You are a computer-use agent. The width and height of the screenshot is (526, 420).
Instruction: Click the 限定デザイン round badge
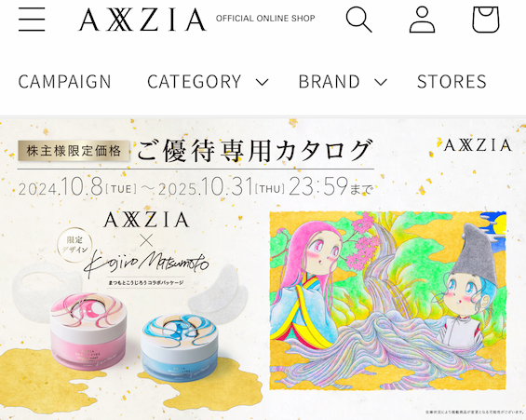75,245
